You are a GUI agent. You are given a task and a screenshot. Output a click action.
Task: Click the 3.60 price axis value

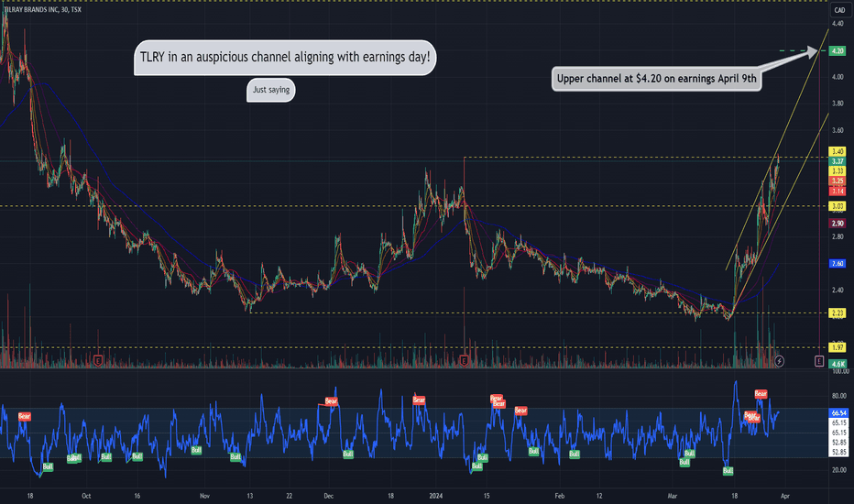point(838,130)
